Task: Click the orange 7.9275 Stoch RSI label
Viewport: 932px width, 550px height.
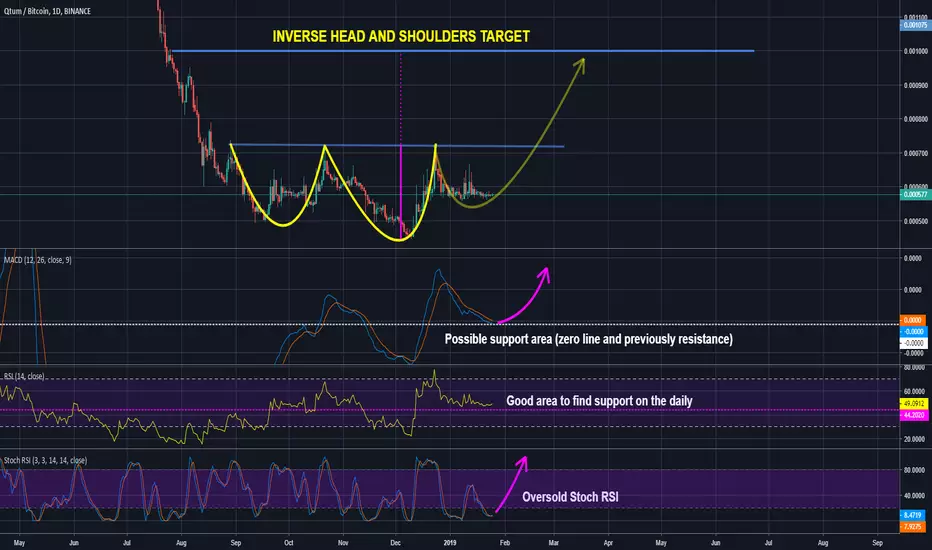Action: pyautogui.click(x=913, y=527)
